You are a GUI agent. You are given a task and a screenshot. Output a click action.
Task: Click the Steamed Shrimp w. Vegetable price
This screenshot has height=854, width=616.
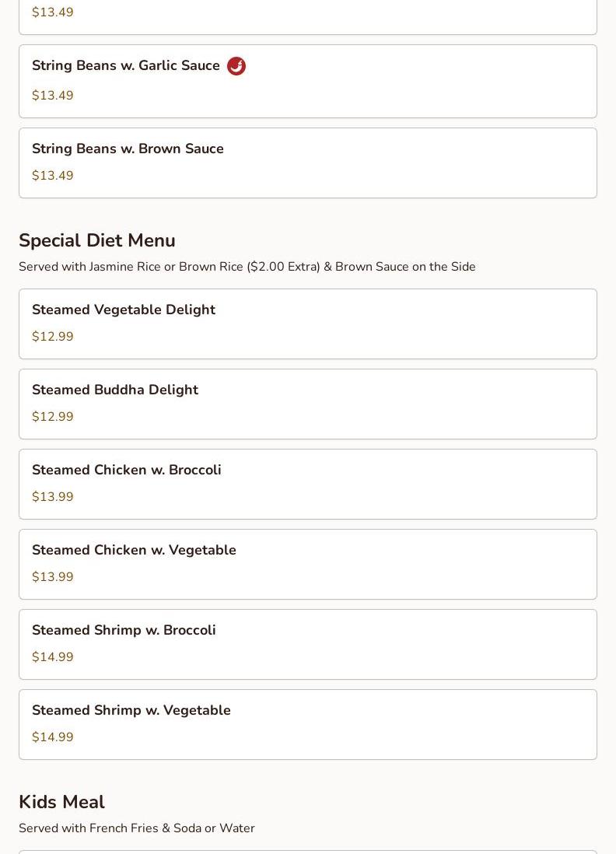[53, 737]
